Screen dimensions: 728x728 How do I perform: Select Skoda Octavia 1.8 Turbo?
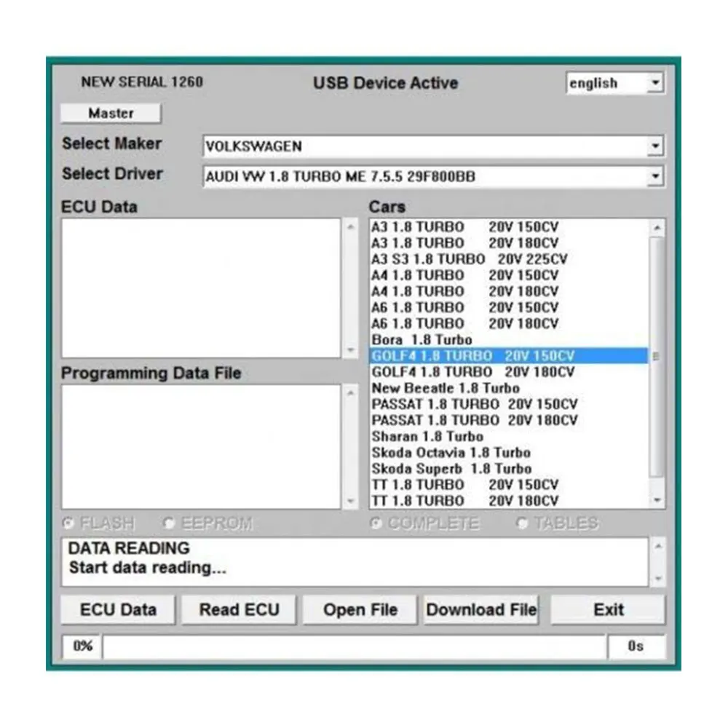508,453
